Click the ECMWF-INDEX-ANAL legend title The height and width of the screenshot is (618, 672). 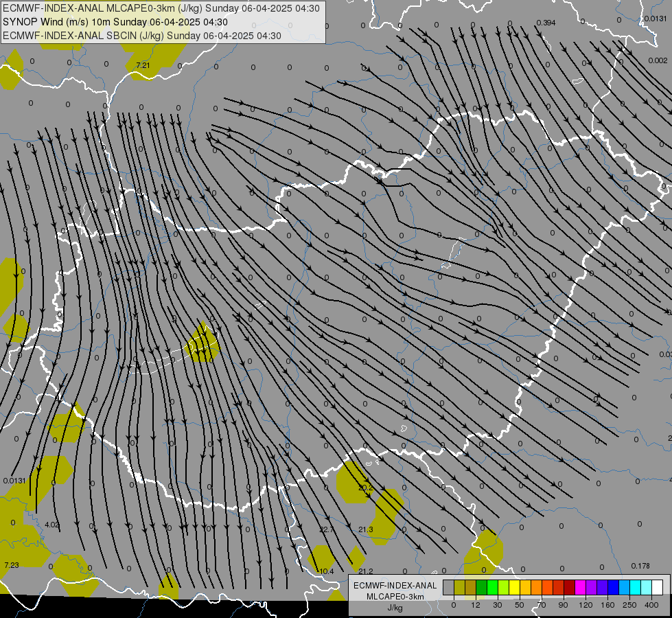(395, 586)
